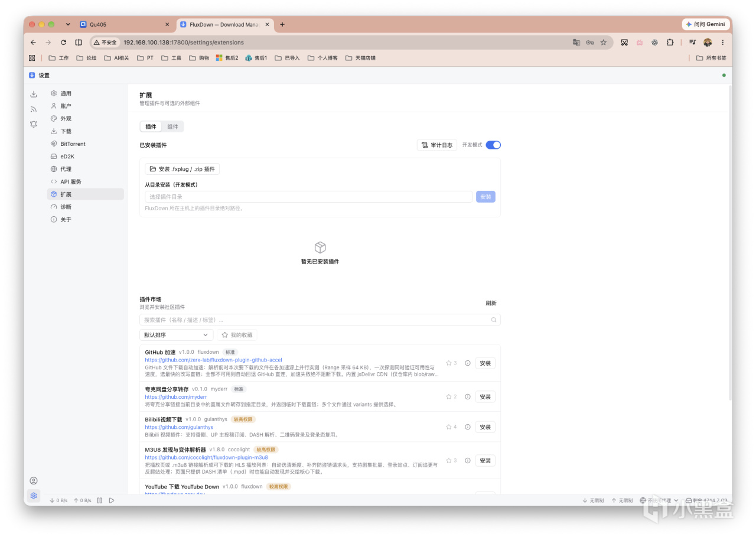This screenshot has height=537, width=756.
Task: Click 审计日志 button
Action: 437,145
